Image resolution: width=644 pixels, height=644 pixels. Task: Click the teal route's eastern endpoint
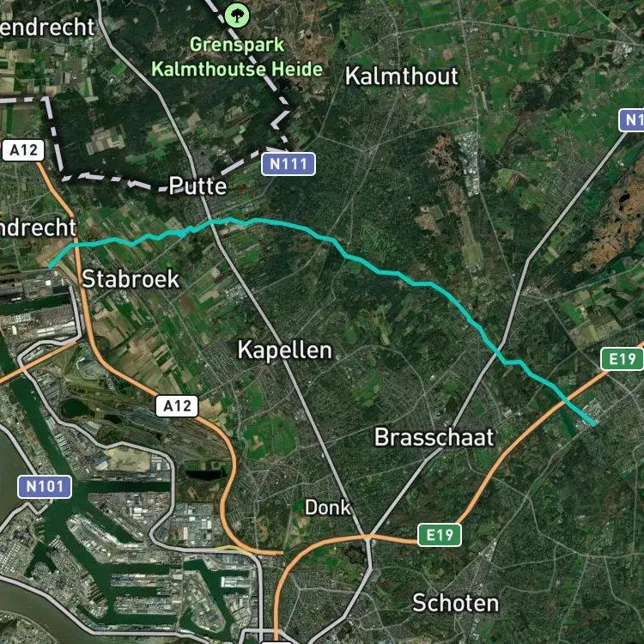click(593, 422)
